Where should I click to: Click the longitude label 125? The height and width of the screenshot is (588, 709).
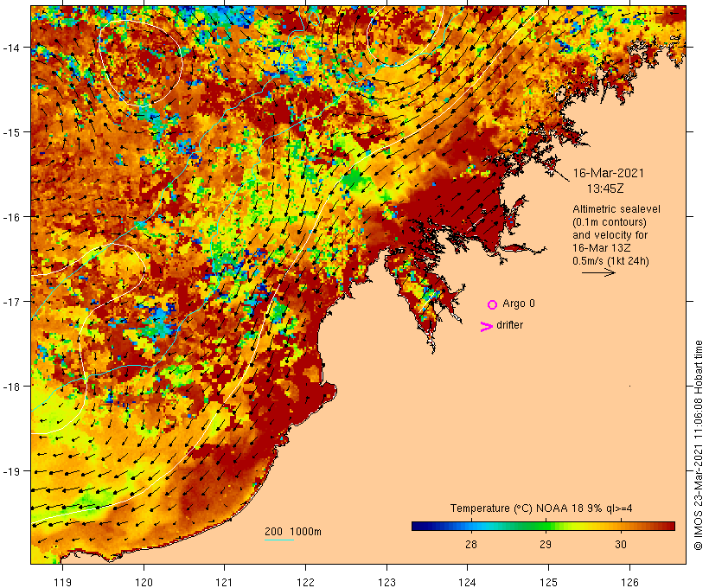548,582
